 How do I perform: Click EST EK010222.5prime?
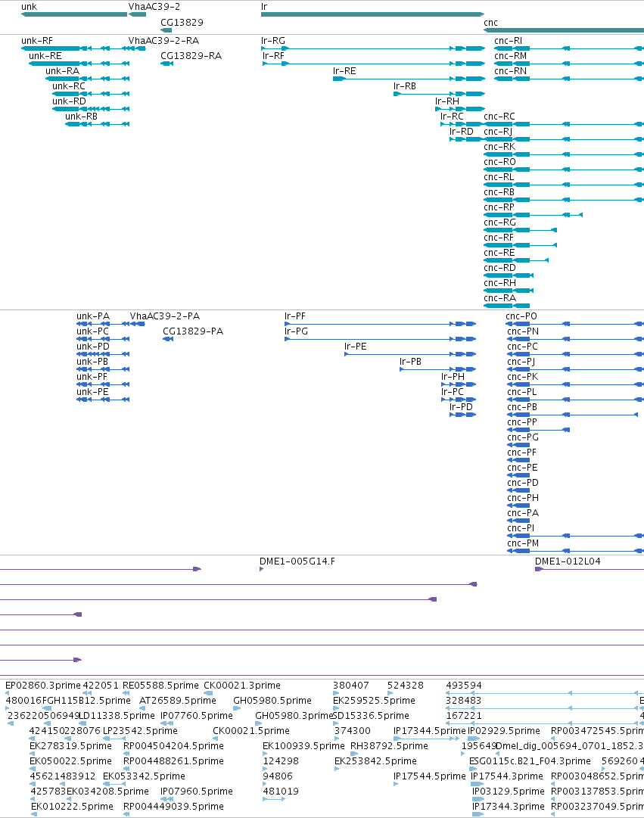click(72, 807)
